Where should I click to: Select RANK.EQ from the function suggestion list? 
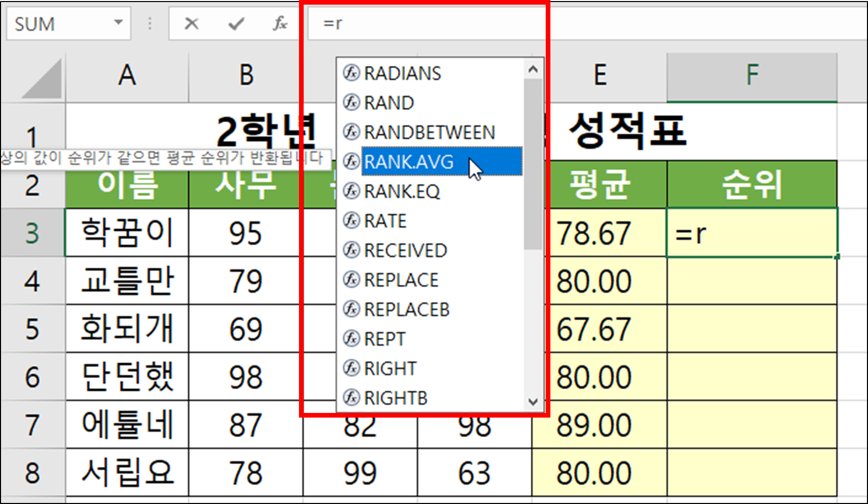click(403, 191)
